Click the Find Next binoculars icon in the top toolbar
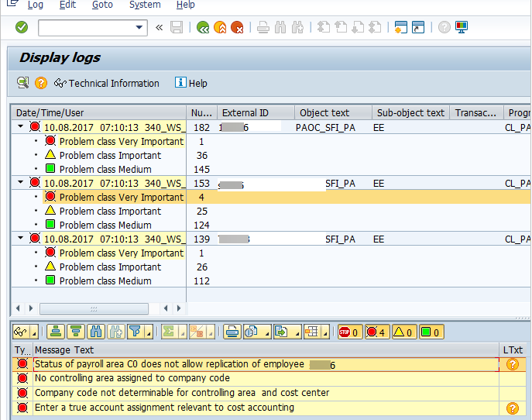Screen dimensions: 532x420 [x=297, y=27]
